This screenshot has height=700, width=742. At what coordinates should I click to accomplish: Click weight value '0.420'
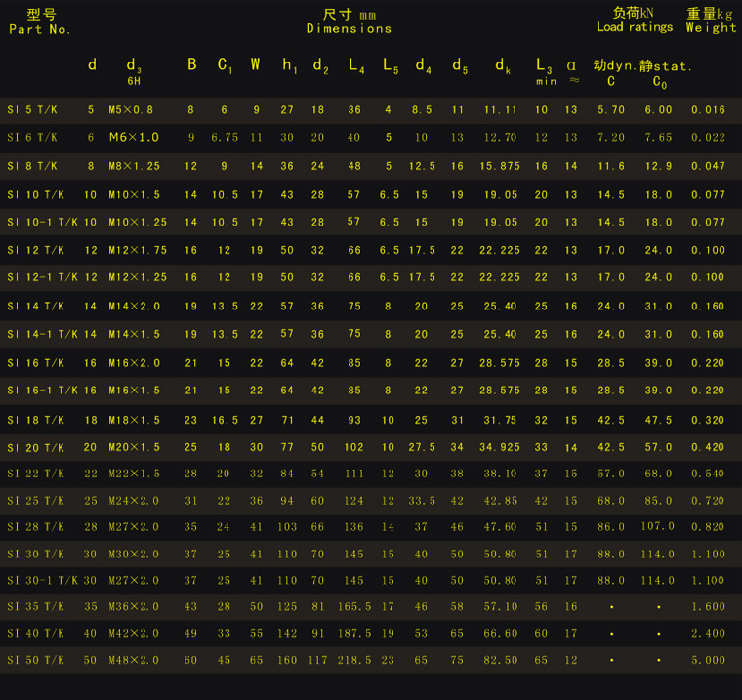coord(708,448)
